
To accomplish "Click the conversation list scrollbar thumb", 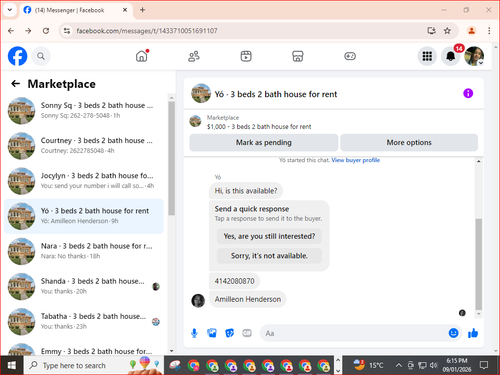I will pos(171,158).
